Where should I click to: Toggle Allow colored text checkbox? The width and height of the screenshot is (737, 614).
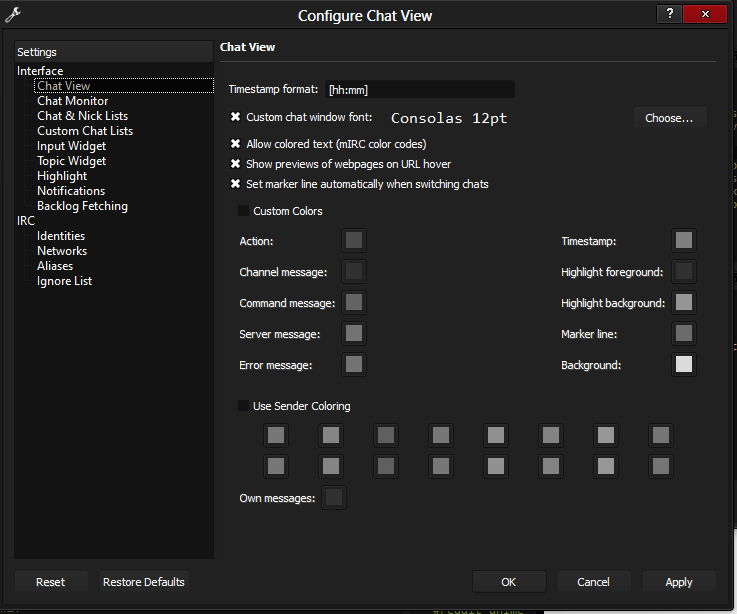(x=236, y=144)
